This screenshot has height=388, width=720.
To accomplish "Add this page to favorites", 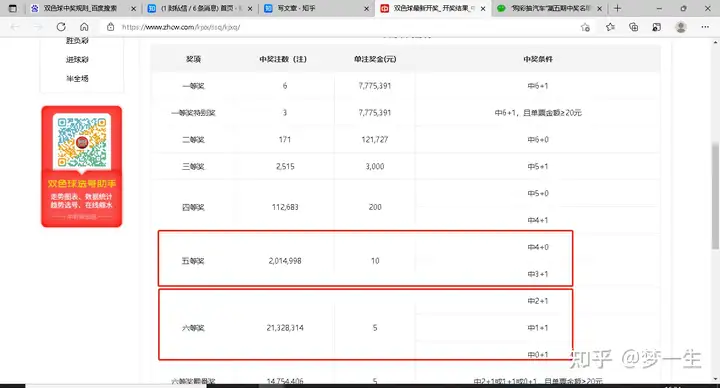I will pyautogui.click(x=585, y=27).
